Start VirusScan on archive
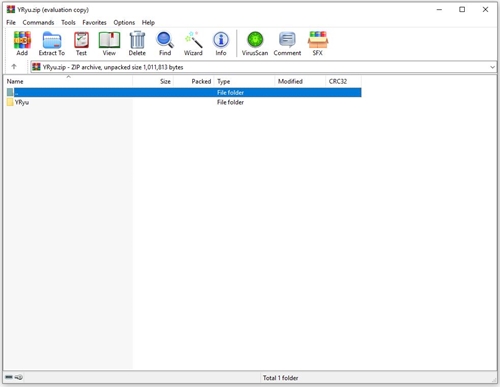 255,43
